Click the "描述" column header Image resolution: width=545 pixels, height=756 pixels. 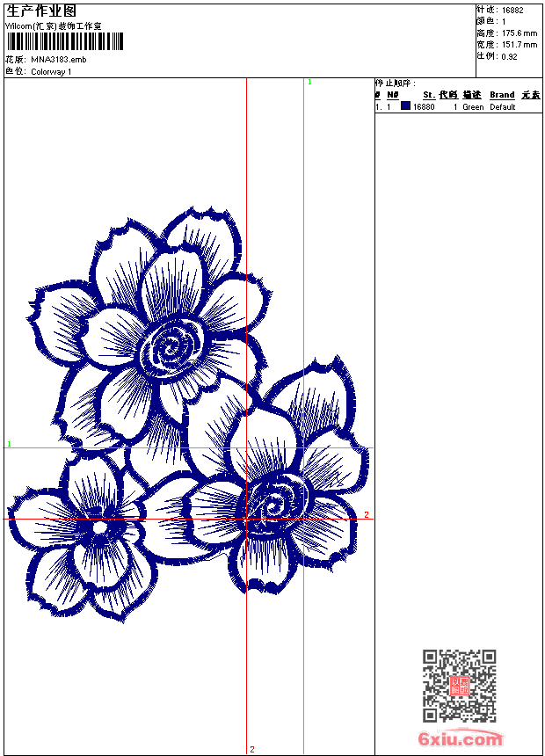[472, 95]
